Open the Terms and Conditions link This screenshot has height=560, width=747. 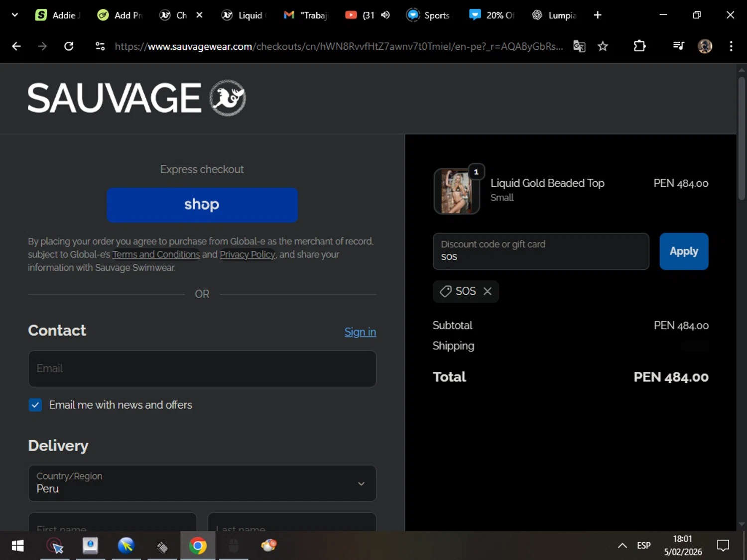click(x=156, y=254)
